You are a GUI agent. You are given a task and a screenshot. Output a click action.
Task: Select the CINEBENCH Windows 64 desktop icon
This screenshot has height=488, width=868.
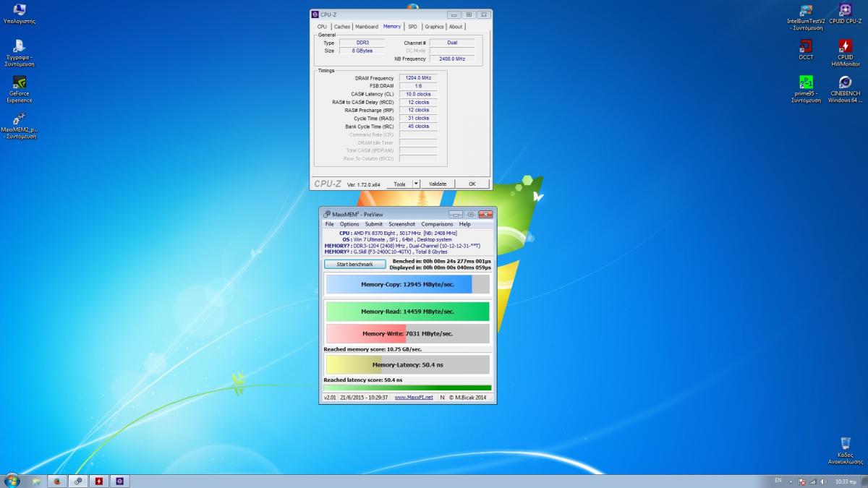coord(845,90)
